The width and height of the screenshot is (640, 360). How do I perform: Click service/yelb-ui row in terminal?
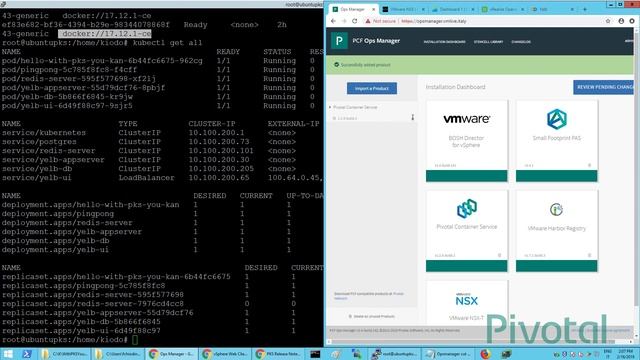click(x=162, y=178)
